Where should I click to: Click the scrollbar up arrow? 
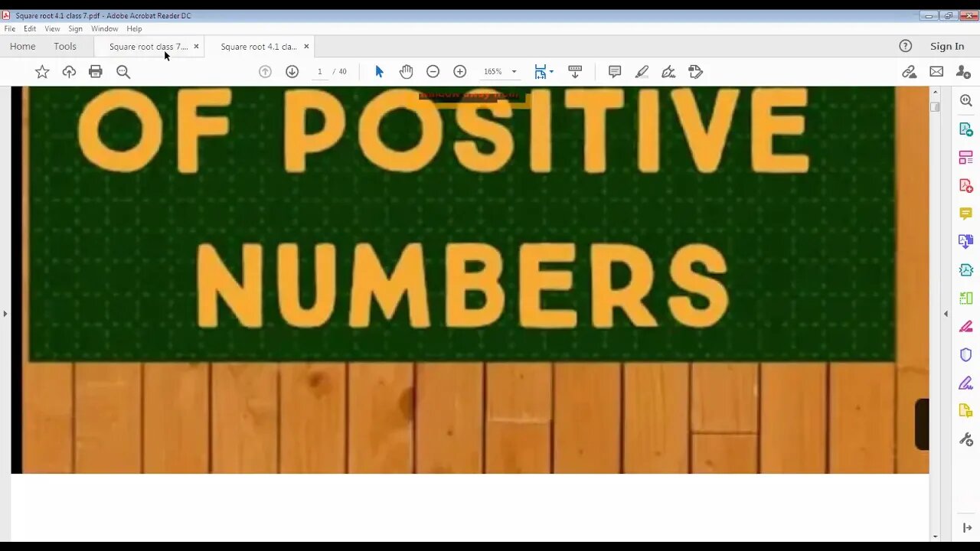coord(935,91)
